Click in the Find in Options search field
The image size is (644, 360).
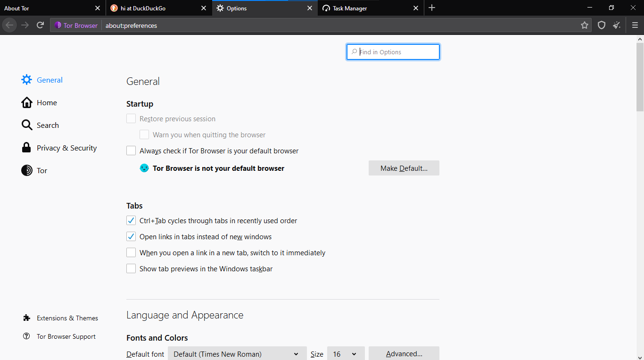point(393,51)
